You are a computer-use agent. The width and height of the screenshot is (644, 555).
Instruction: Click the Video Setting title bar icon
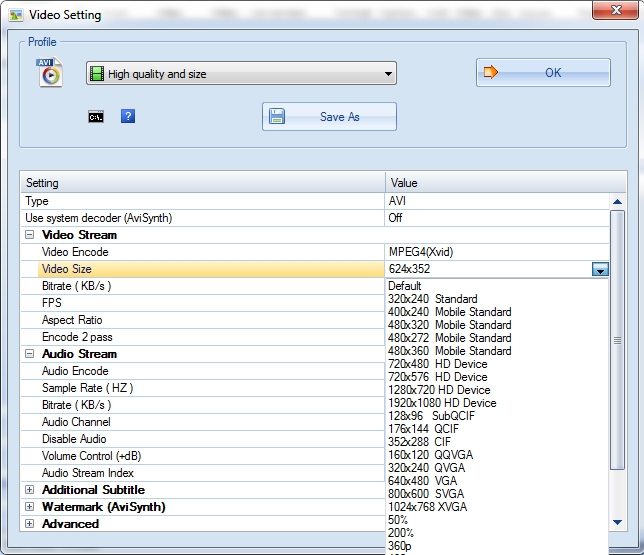(x=16, y=15)
